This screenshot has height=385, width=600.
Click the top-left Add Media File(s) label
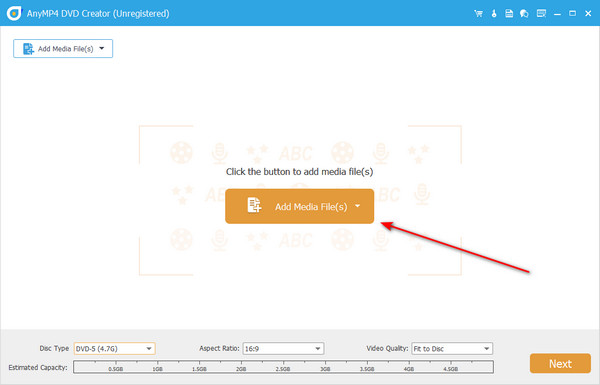65,49
